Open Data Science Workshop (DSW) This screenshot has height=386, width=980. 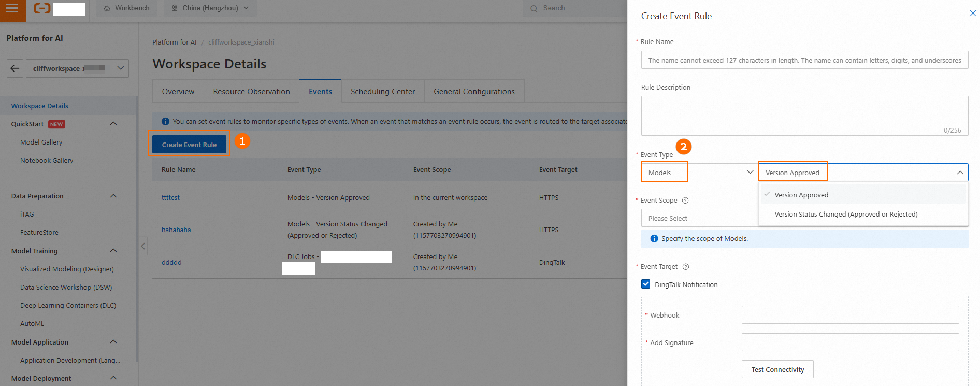click(x=66, y=287)
